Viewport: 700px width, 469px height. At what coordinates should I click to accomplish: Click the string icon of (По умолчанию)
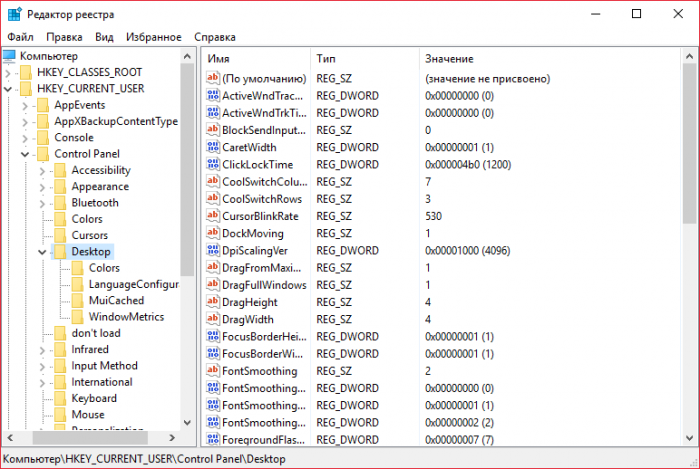pyautogui.click(x=212, y=78)
